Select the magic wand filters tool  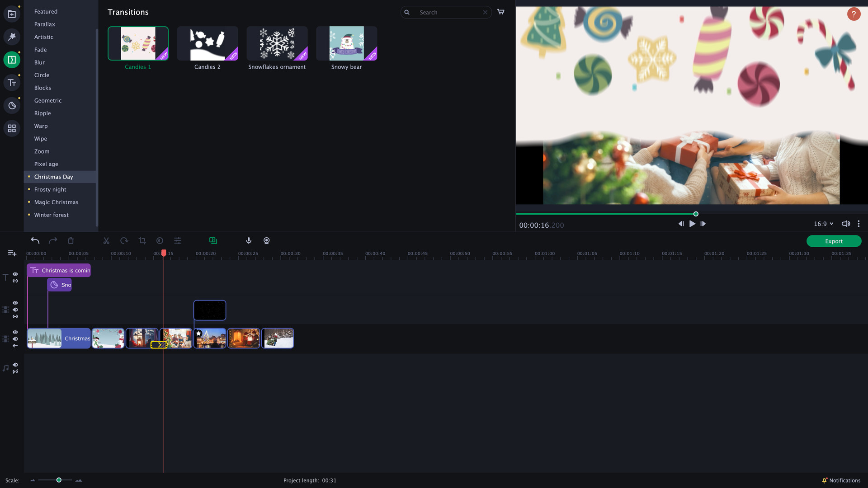coord(12,37)
